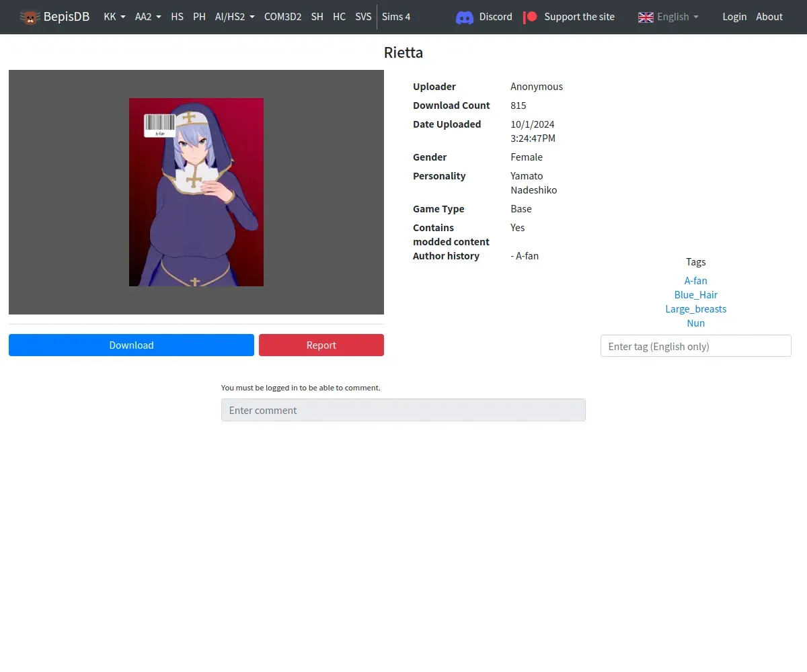Open the About page
The image size is (807, 672).
coord(769,17)
